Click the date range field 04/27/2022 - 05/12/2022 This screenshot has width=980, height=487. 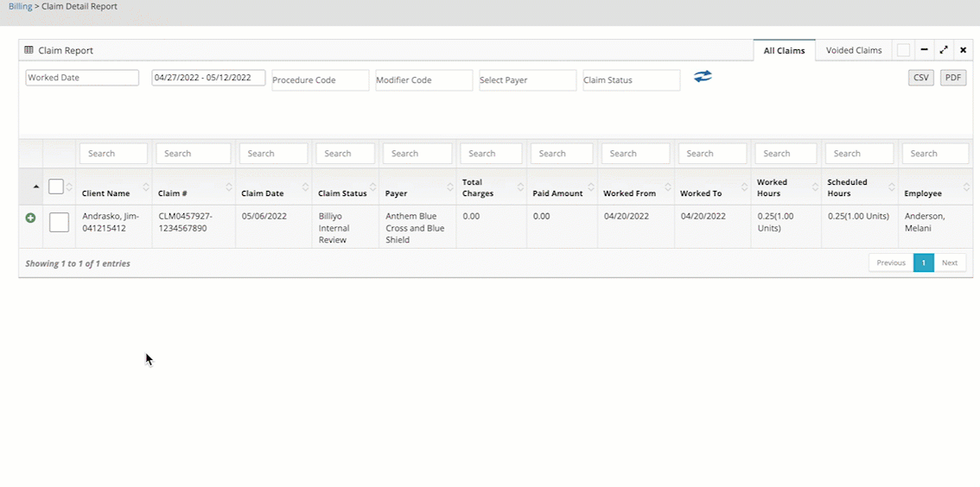(x=208, y=78)
